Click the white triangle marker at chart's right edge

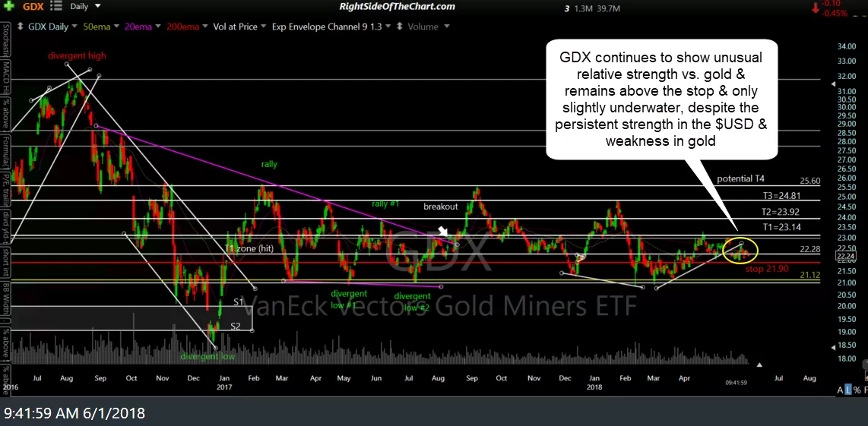coord(759,364)
